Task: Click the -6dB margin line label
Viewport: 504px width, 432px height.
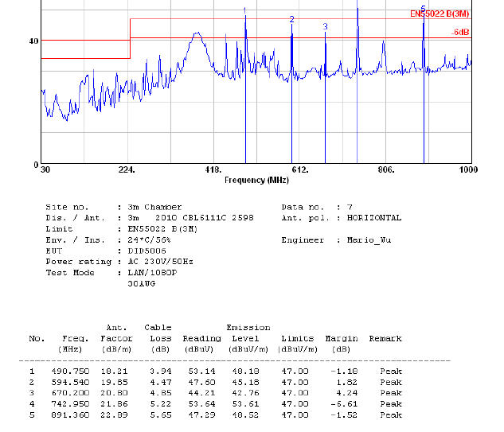Action: coord(460,33)
